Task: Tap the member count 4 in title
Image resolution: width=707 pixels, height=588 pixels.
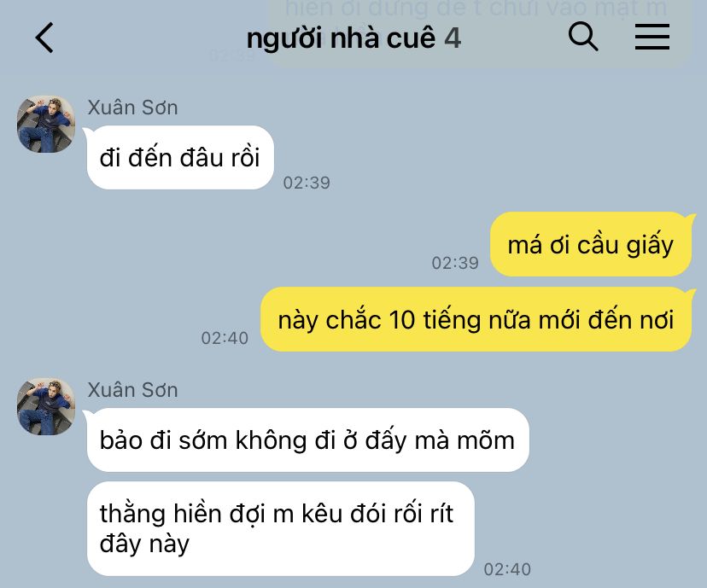Action: 453,38
